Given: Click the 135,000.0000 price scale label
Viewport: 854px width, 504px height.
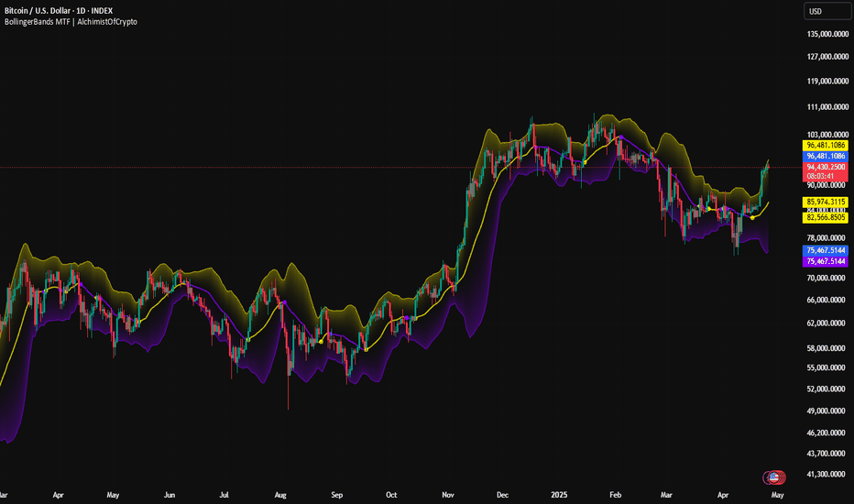Looking at the screenshot, I should coord(827,34).
